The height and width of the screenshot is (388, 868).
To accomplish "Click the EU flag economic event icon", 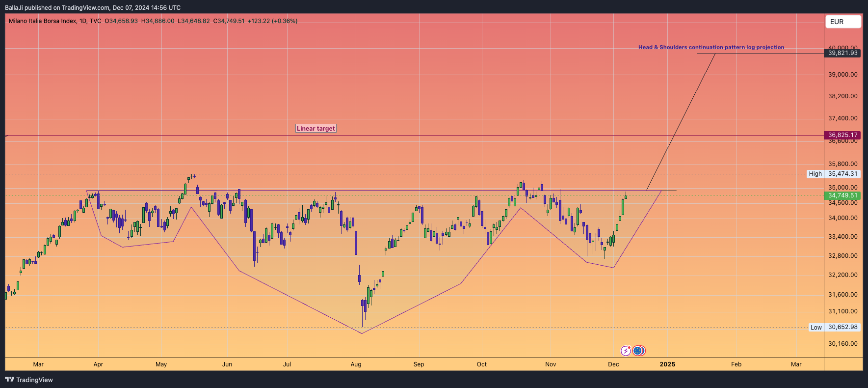I will click(638, 351).
